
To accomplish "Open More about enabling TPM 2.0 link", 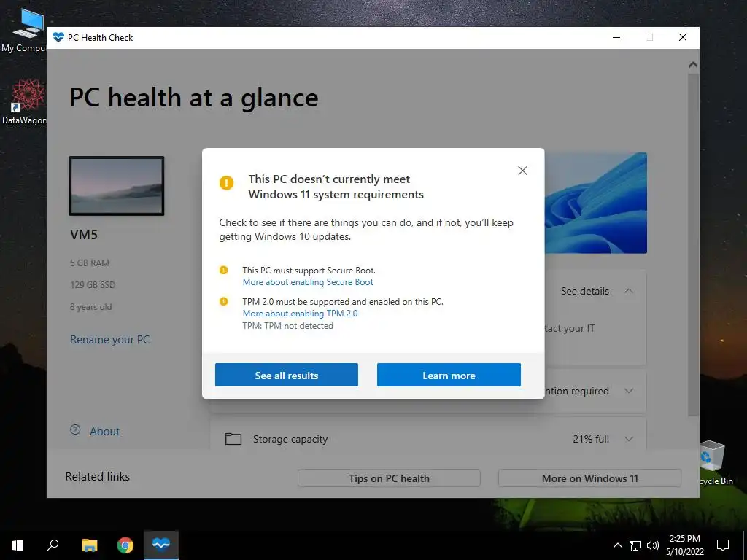I will (300, 314).
